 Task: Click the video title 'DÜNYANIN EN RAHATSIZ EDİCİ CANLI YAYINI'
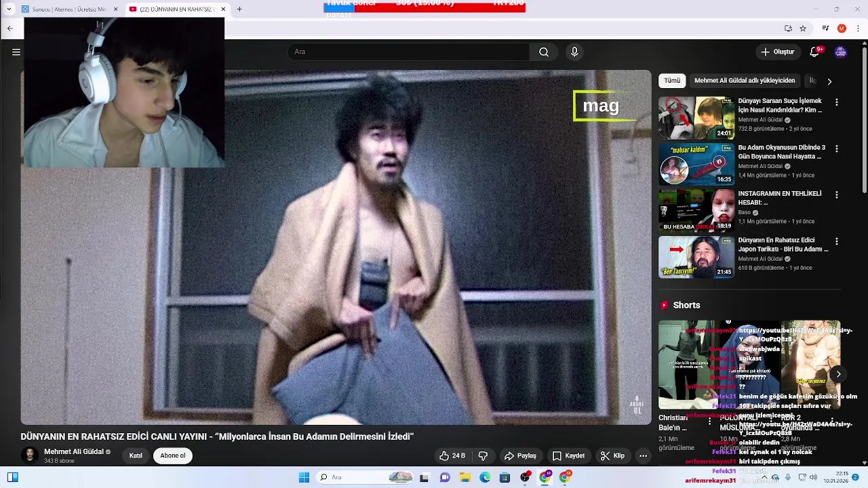[217, 437]
